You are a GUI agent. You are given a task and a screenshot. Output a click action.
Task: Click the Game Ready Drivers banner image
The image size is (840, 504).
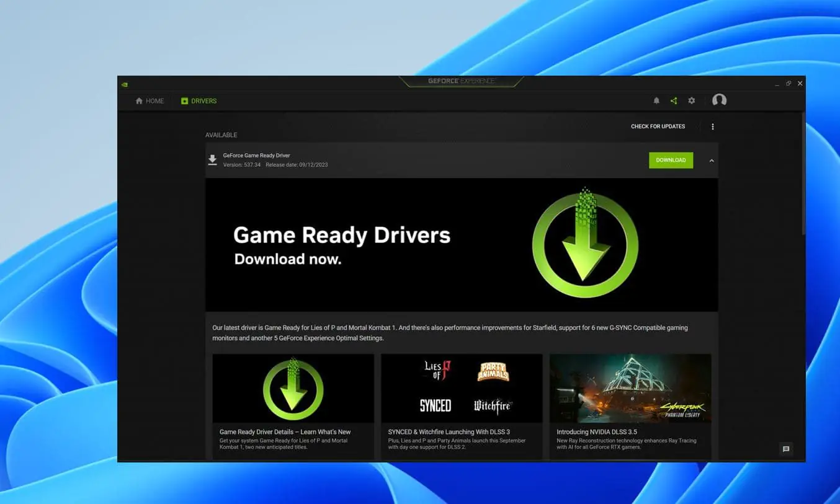[x=462, y=245]
